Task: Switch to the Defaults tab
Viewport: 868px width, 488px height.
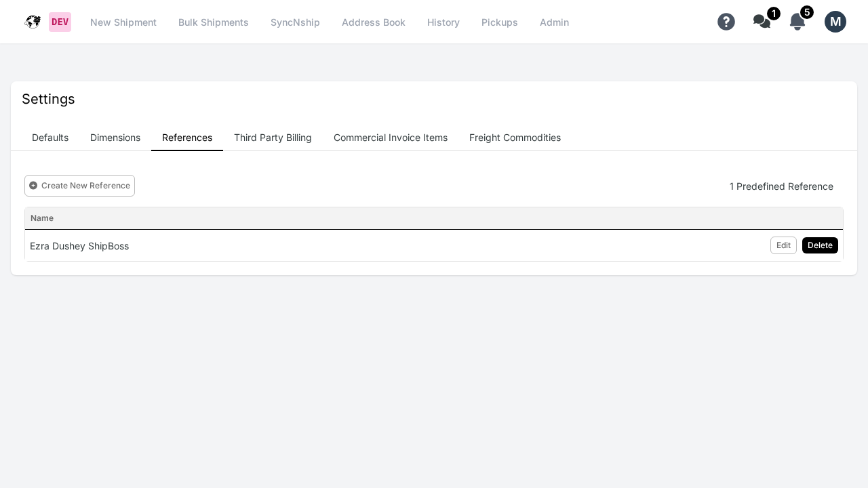Action: click(x=50, y=138)
